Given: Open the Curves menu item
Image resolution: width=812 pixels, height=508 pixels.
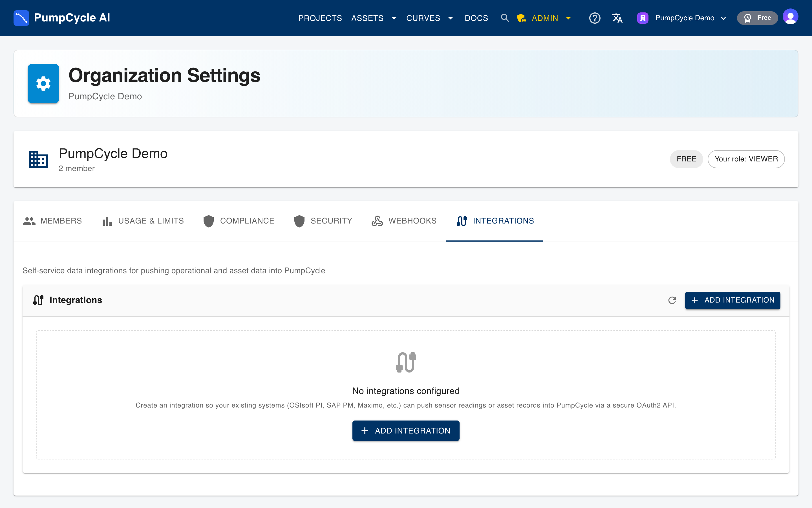Looking at the screenshot, I should [x=423, y=18].
